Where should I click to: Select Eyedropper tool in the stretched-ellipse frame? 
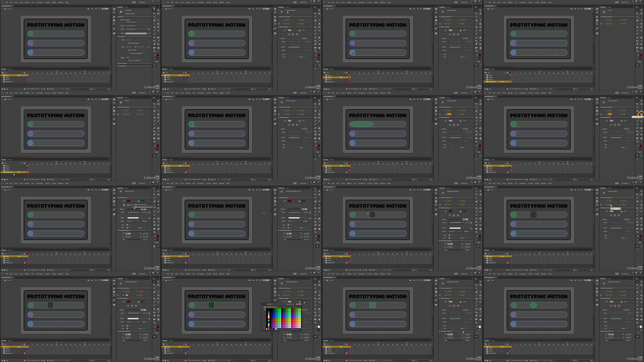coord(481,131)
